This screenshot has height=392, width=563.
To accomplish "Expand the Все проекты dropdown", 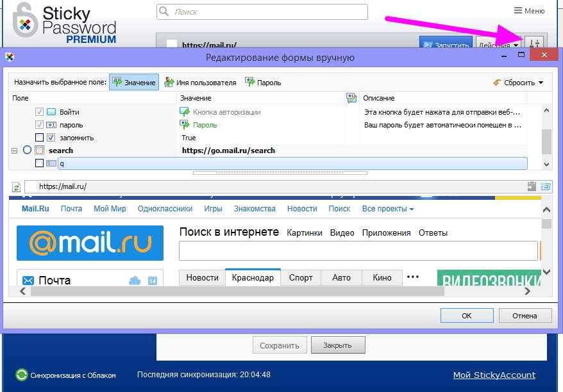I will click(x=387, y=209).
